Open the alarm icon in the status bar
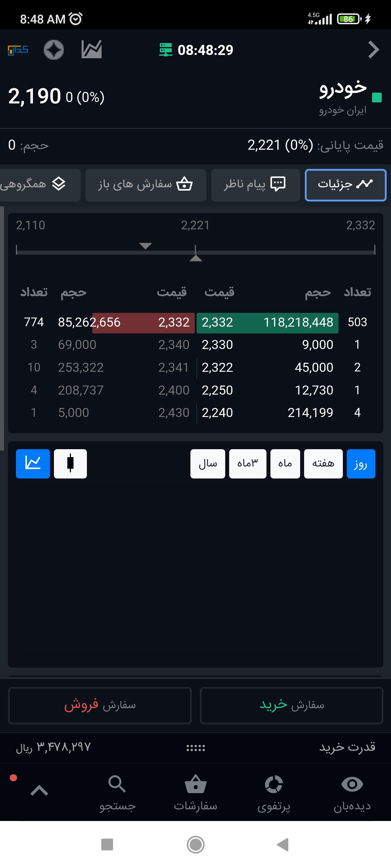The height and width of the screenshot is (868, 391). (76, 18)
